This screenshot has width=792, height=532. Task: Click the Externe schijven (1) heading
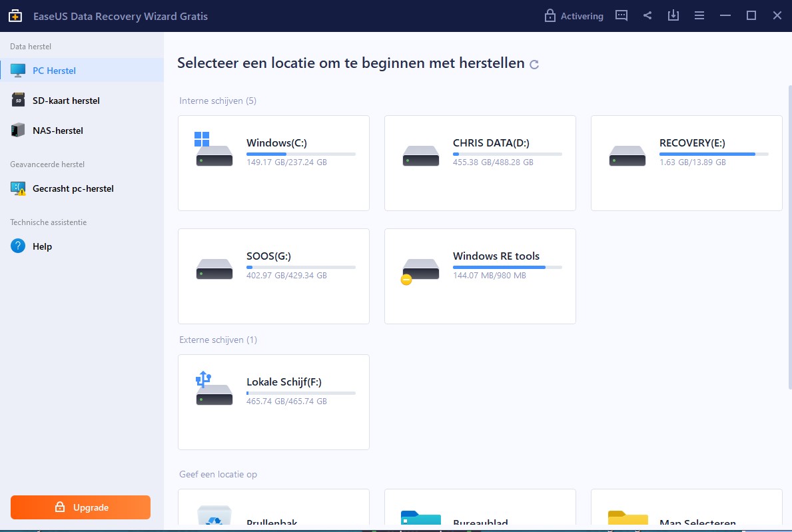pyautogui.click(x=218, y=340)
